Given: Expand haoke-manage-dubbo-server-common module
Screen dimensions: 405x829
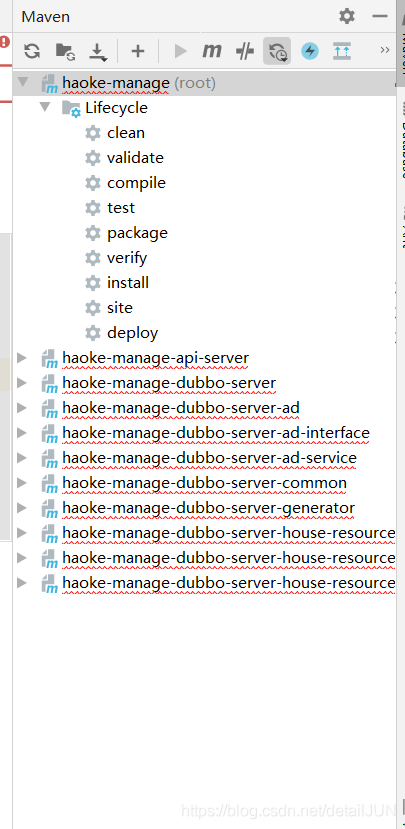Looking at the screenshot, I should (22, 483).
